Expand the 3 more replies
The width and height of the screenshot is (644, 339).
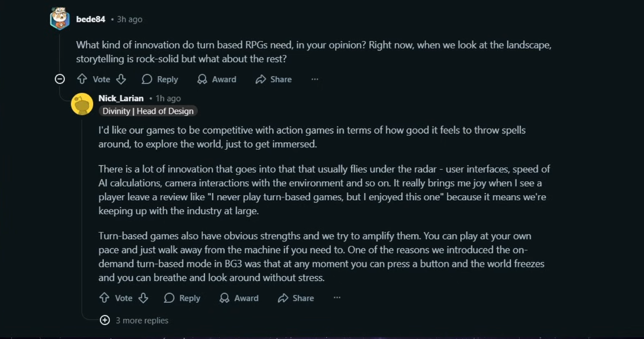point(135,320)
